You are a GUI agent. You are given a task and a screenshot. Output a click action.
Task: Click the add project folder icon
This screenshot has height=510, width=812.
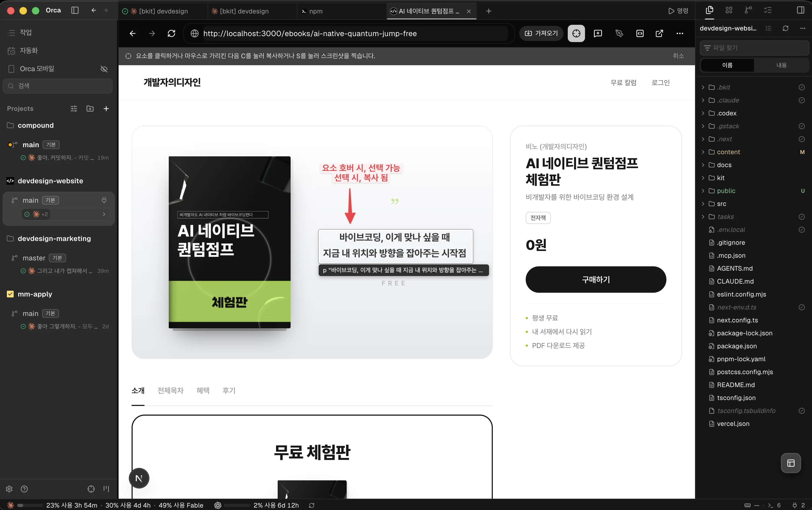click(90, 109)
